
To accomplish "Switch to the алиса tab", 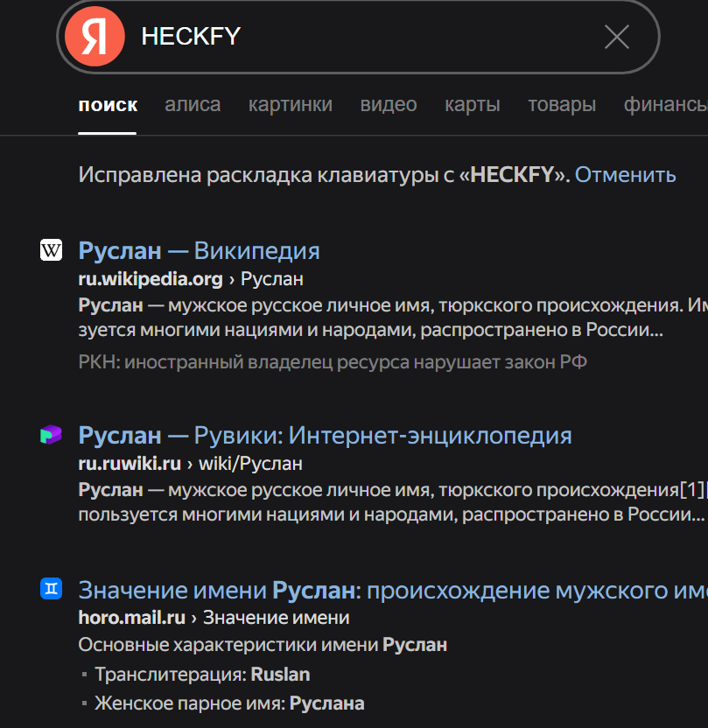I will (x=193, y=105).
